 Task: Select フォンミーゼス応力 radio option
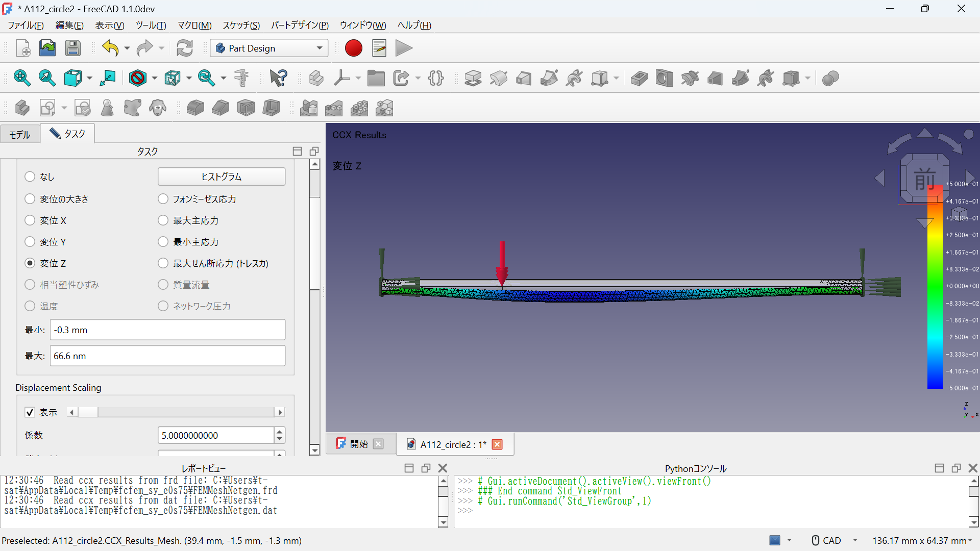(x=163, y=199)
